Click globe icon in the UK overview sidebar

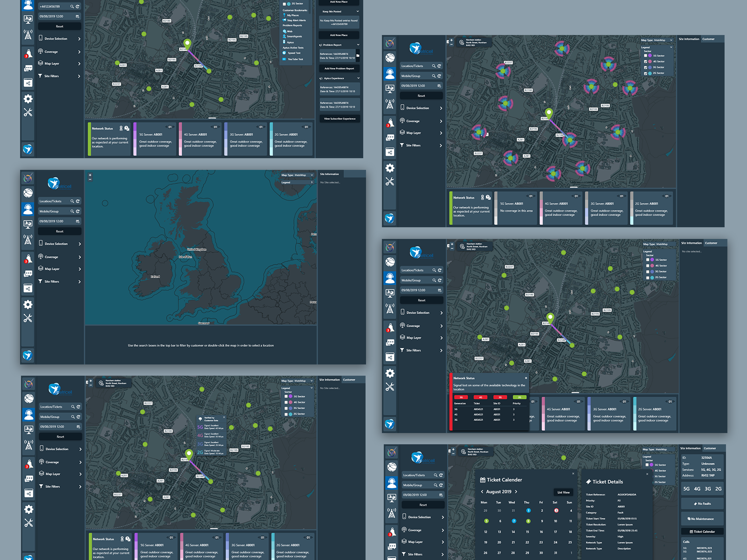[x=28, y=193]
